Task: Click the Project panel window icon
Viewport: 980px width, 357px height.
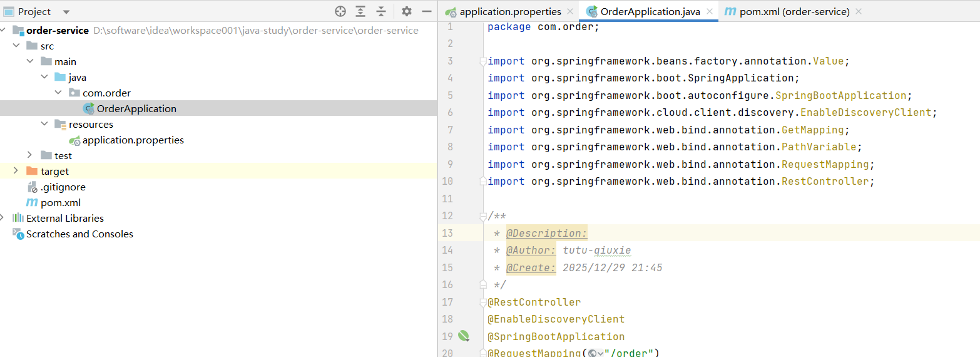Action: (9, 12)
